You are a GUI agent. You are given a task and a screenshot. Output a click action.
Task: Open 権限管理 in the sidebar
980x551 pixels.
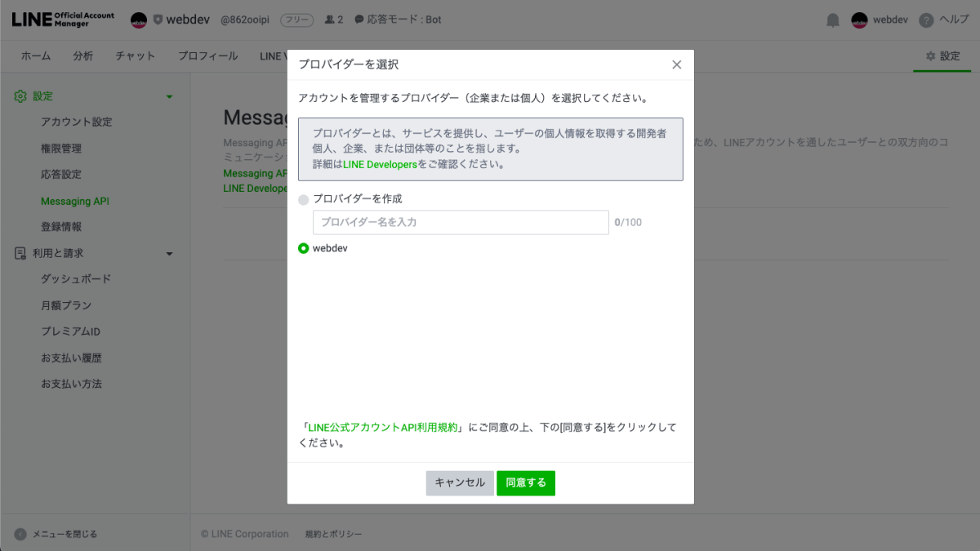(61, 149)
